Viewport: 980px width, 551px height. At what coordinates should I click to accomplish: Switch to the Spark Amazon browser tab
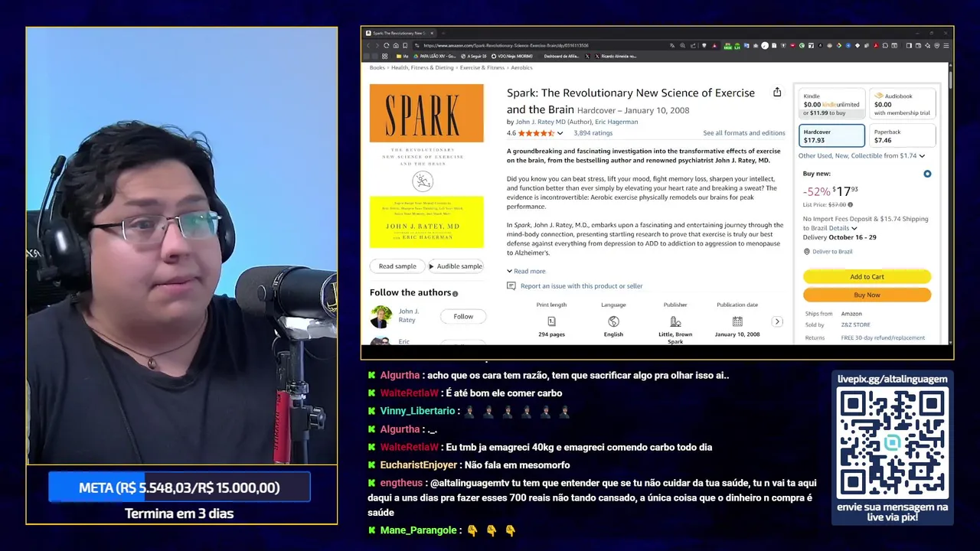[x=398, y=33]
